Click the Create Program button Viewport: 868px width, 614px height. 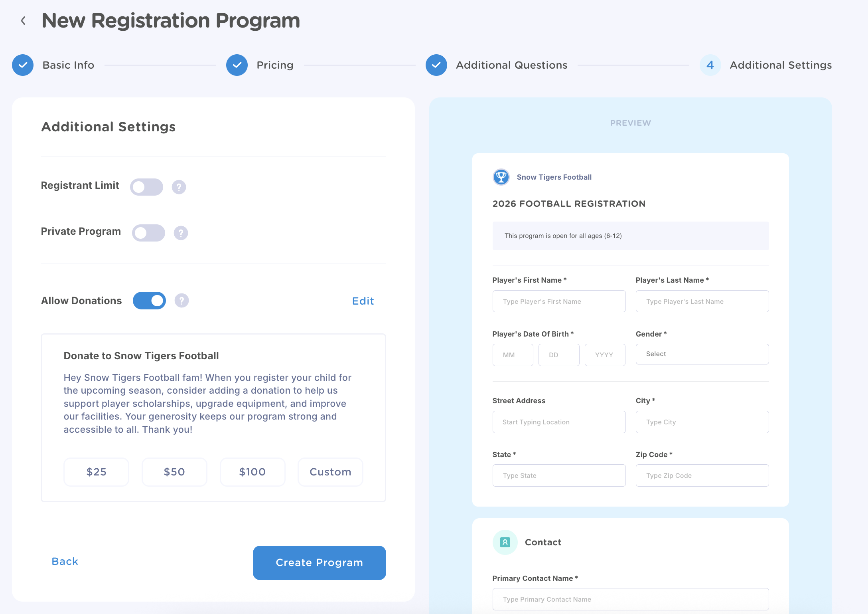319,563
